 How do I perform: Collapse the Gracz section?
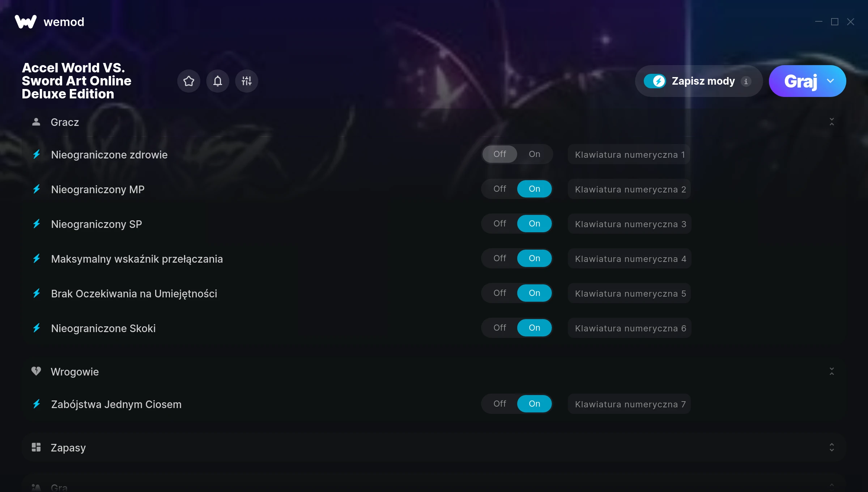[832, 122]
